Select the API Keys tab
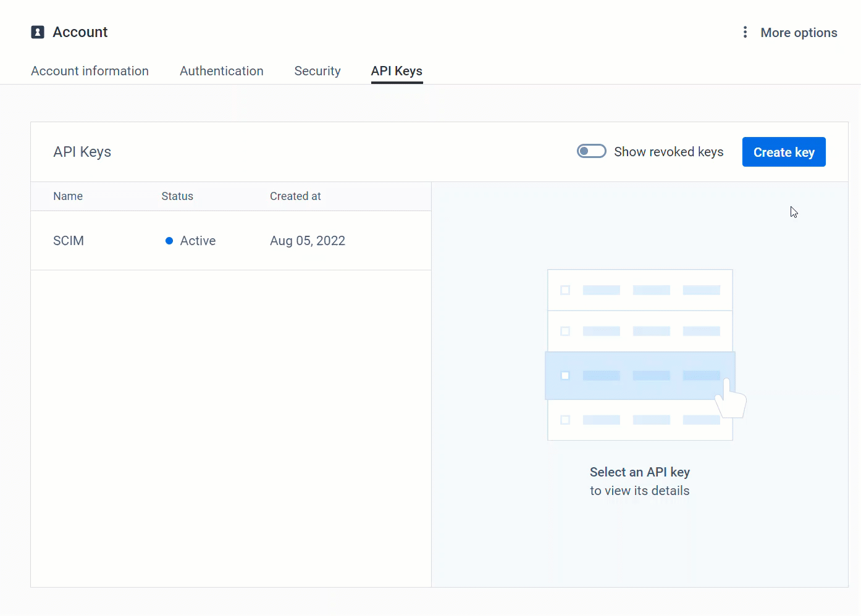Image resolution: width=861 pixels, height=616 pixels. (x=397, y=71)
